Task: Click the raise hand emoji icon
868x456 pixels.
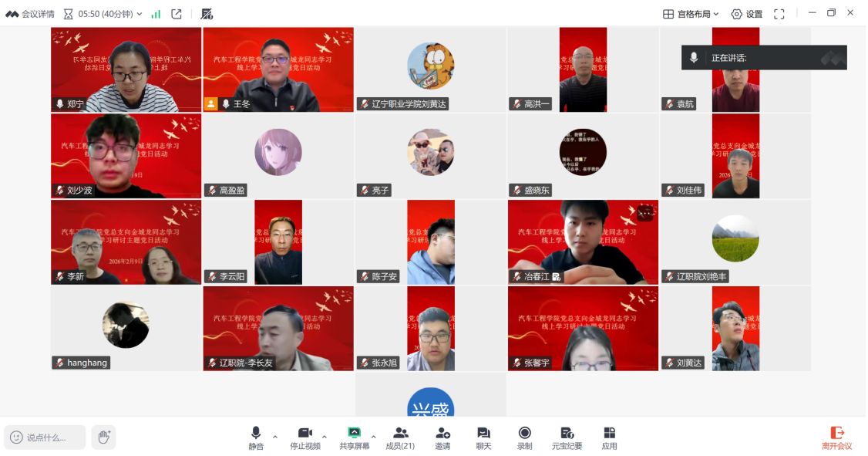Action: [103, 437]
